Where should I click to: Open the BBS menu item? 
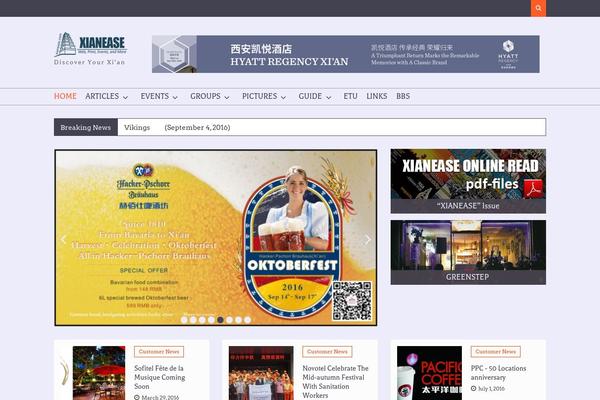(403, 96)
